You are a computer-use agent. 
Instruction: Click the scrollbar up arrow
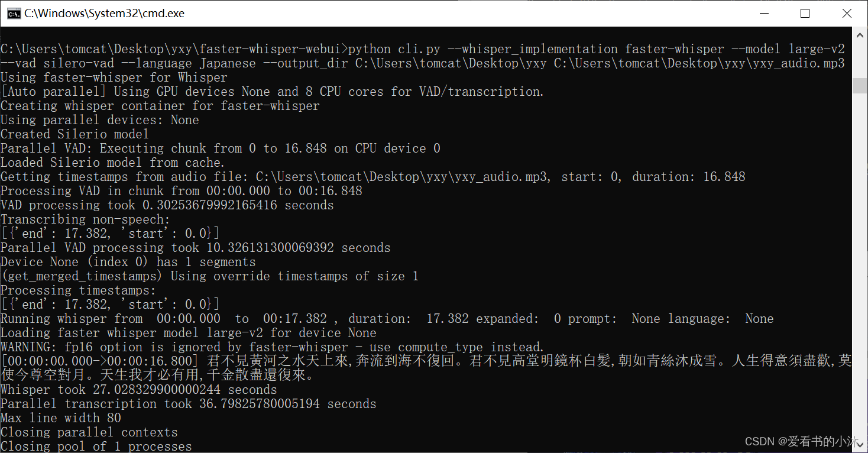[860, 33]
